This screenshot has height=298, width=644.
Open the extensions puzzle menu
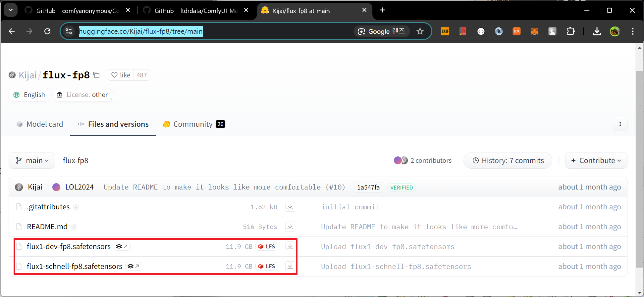coord(570,31)
